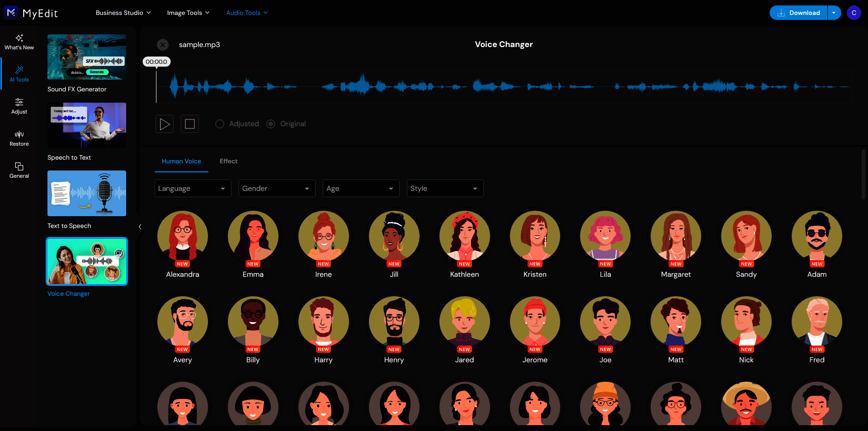Choose the Sandy voice avatar
This screenshot has width=868, height=431.
pyautogui.click(x=746, y=236)
